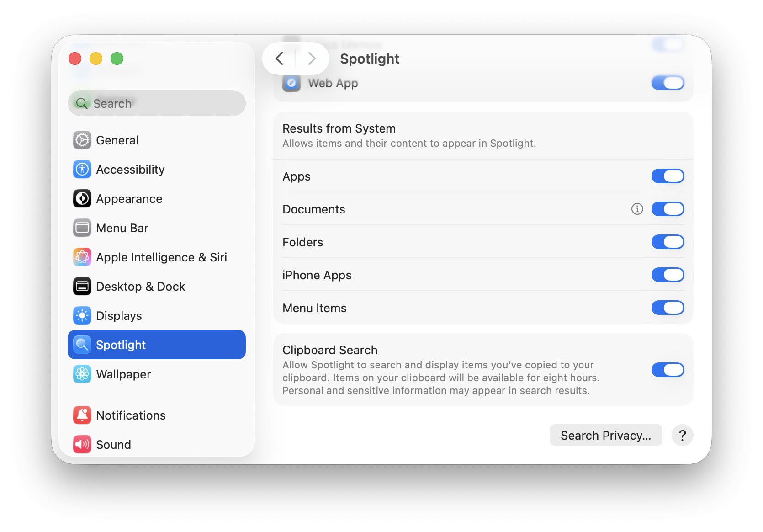This screenshot has width=763, height=532.
Task: Toggle iPhone Apps results
Action: [x=668, y=275]
